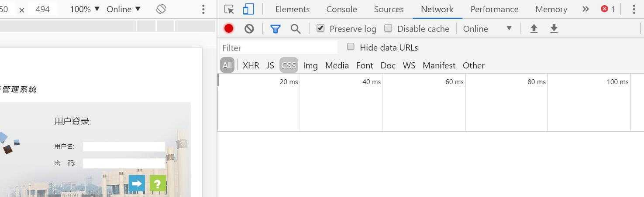The width and height of the screenshot is (644, 197).
Task: Check Hide data URLs option
Action: click(x=351, y=47)
